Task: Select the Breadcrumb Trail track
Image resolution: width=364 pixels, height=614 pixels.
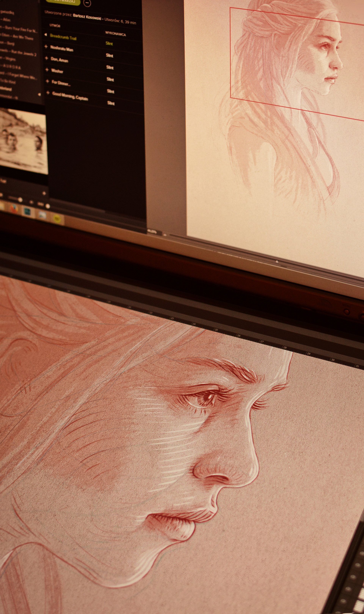Action: click(63, 37)
